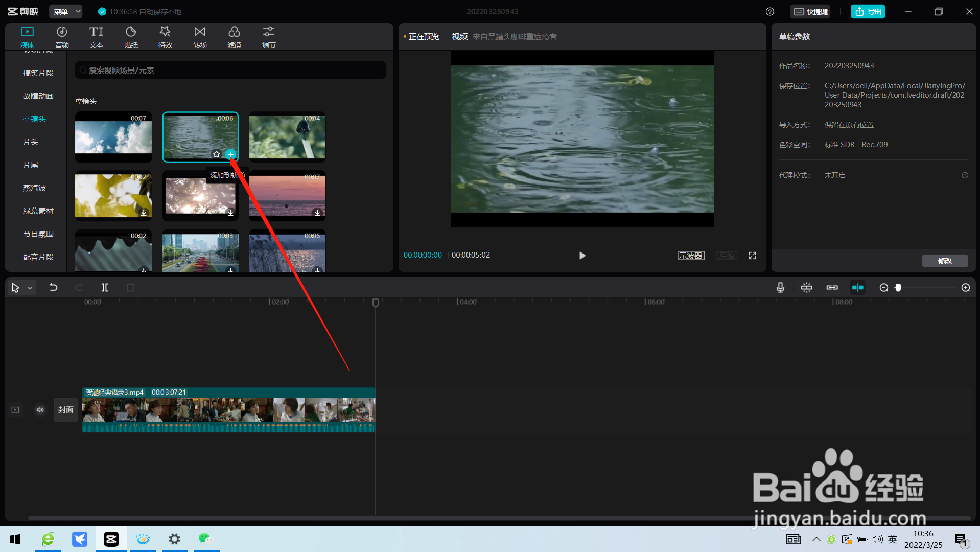Image resolution: width=980 pixels, height=552 pixels.
Task: Choose the selection pointer tool
Action: 15,288
